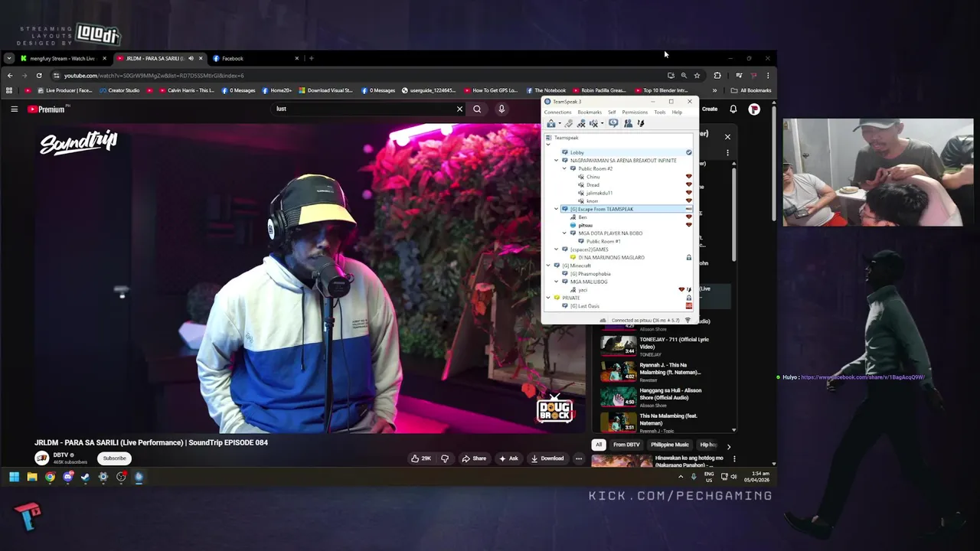The image size is (980, 551).
Task: Open dropdown beside TeamSpeak connect icon
Action: [x=560, y=123]
